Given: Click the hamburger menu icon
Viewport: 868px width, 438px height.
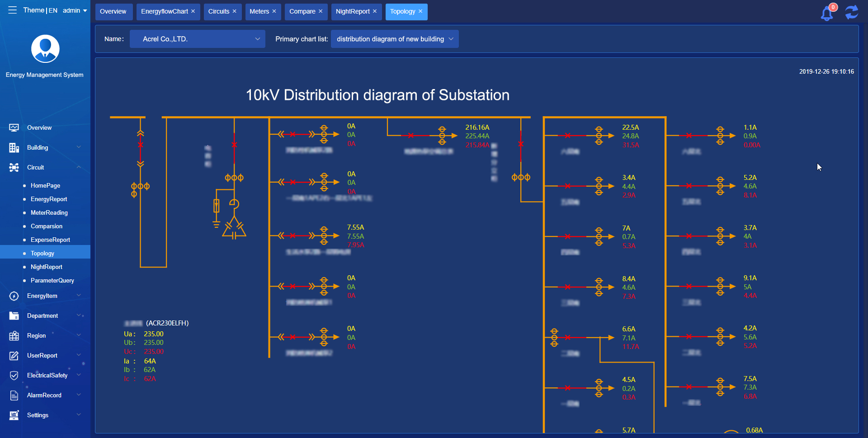Looking at the screenshot, I should click(12, 10).
